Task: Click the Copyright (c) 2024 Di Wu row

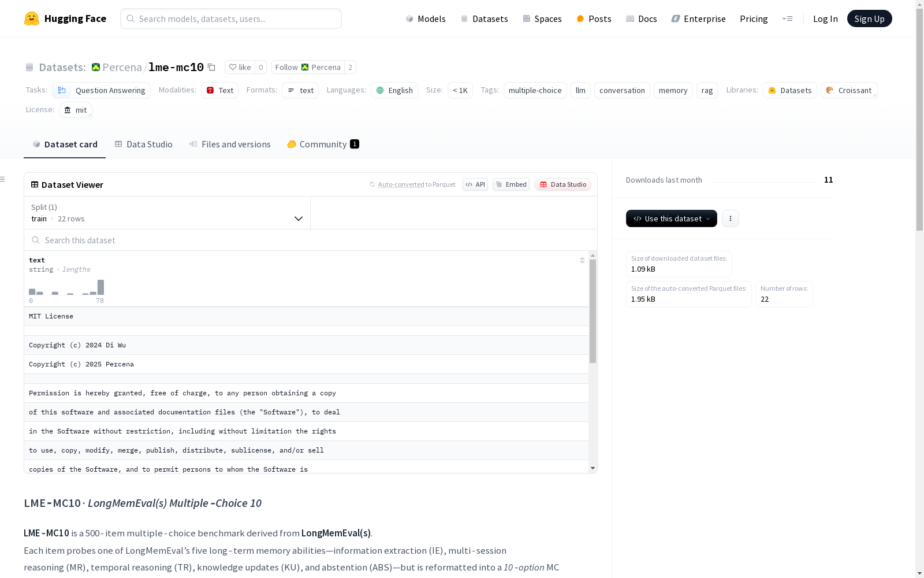Action: (306, 345)
